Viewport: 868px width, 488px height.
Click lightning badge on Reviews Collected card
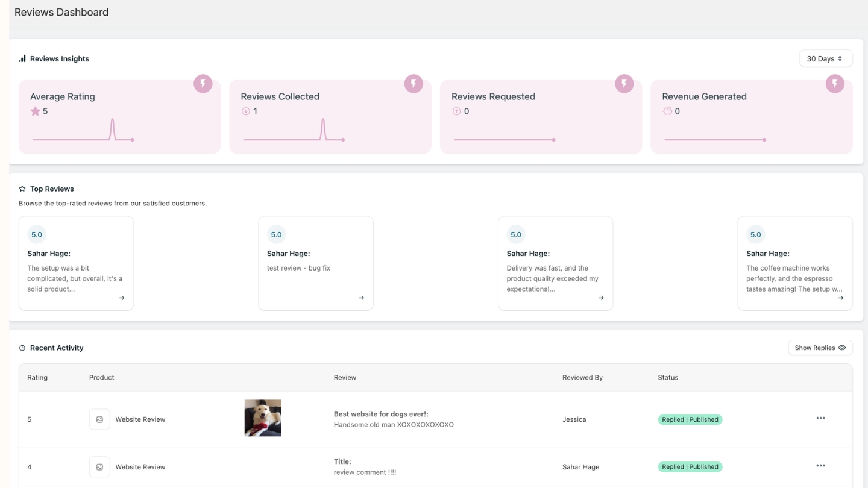[414, 84]
